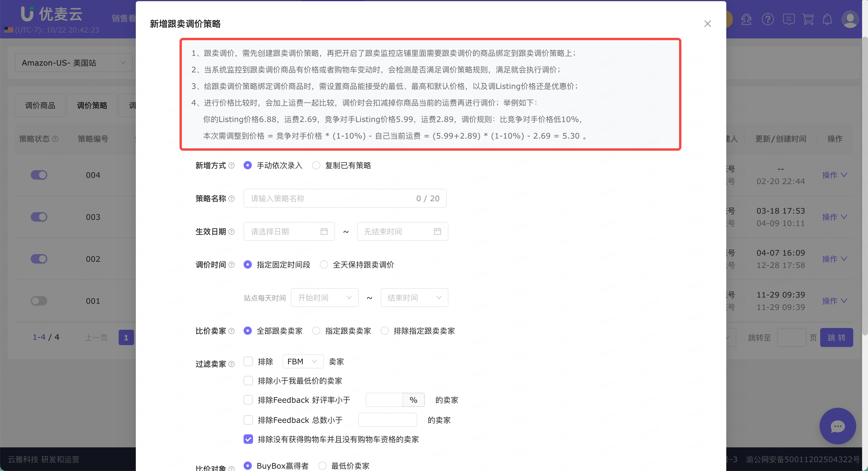Click the help icon beside 策略名称

pos(231,199)
